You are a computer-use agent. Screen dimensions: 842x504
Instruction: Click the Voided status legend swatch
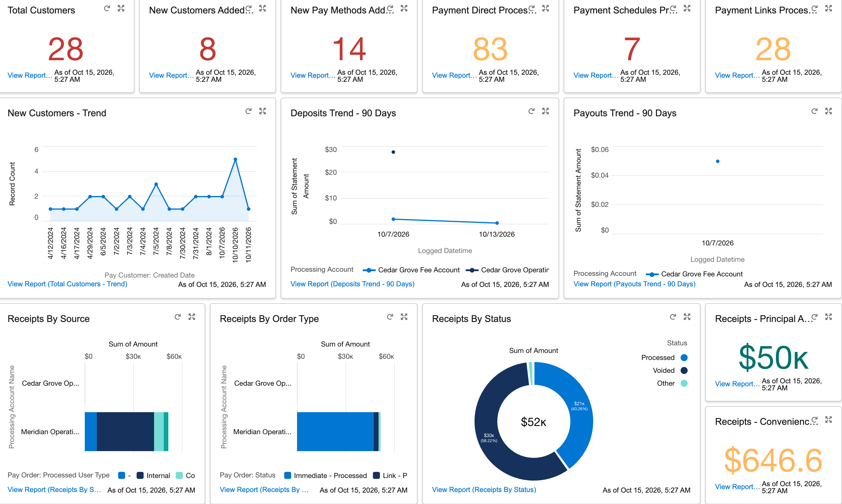(684, 370)
